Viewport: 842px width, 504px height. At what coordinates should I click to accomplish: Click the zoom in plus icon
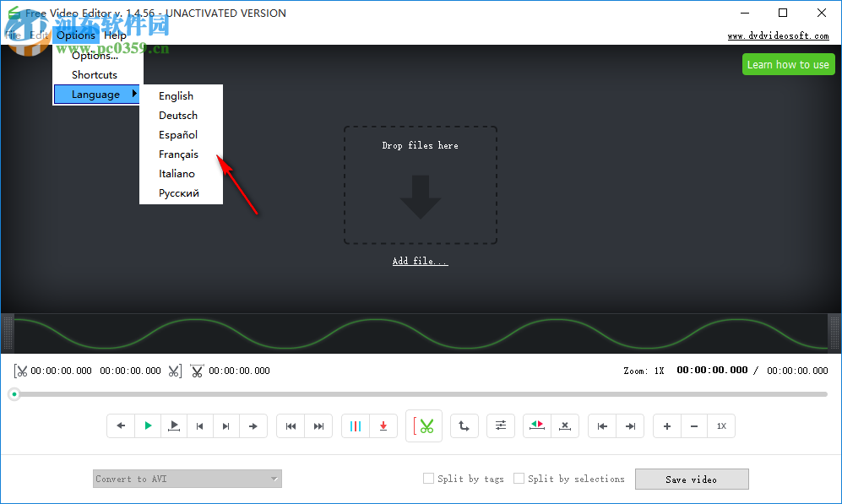[x=666, y=426]
